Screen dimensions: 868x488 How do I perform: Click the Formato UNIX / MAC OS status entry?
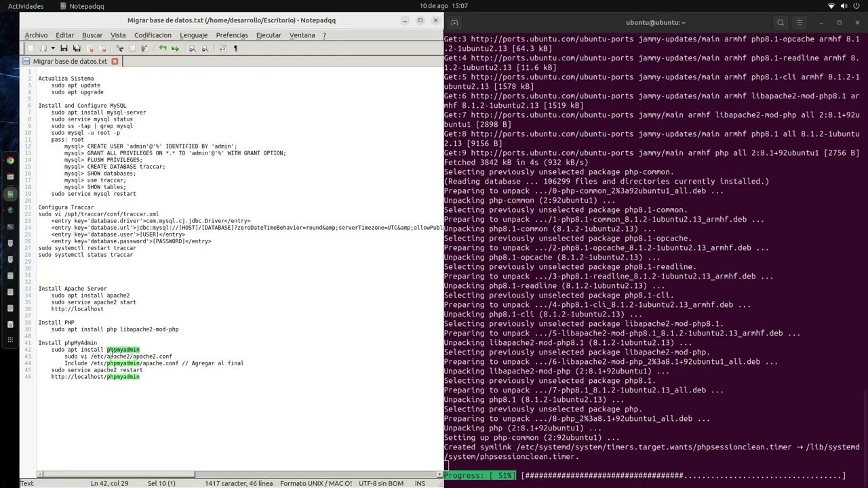coord(316,483)
